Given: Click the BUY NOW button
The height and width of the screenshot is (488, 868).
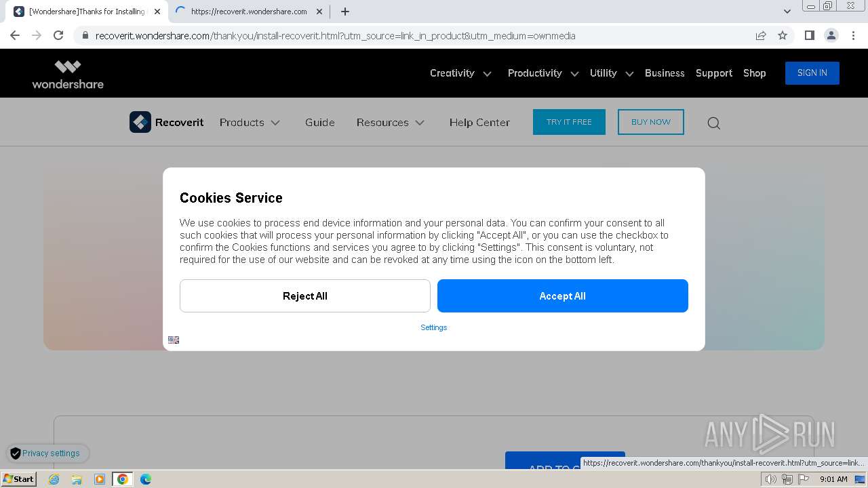Looking at the screenshot, I should pos(651,122).
